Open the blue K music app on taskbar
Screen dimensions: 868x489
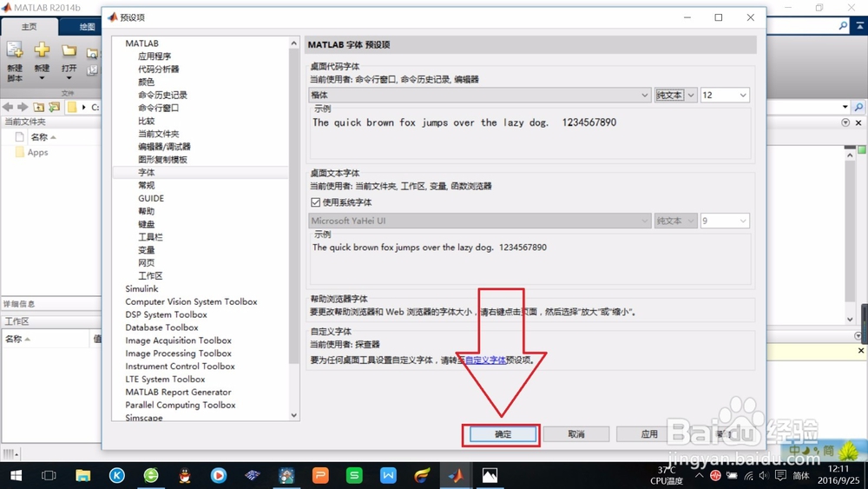pos(117,476)
